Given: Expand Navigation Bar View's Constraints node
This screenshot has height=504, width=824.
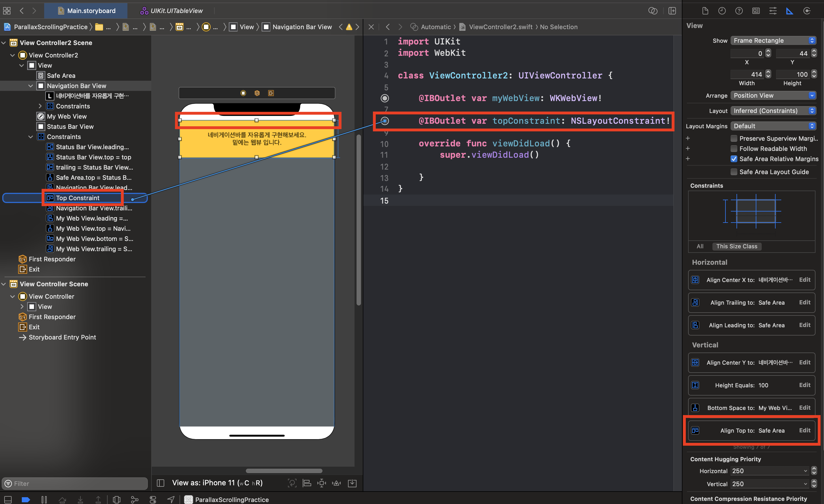Looking at the screenshot, I should click(x=40, y=106).
